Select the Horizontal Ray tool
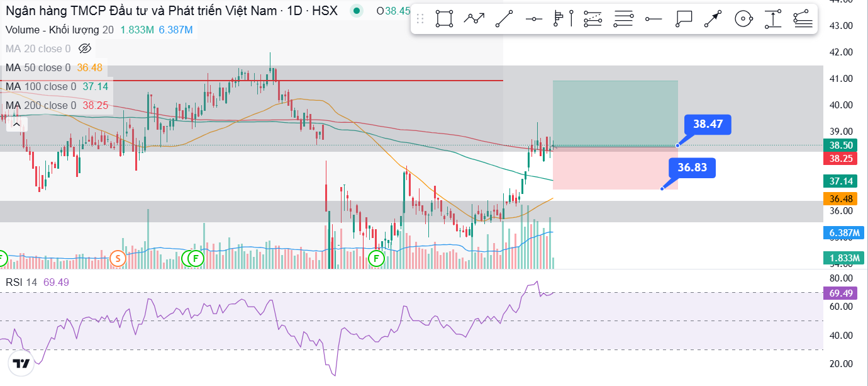The height and width of the screenshot is (386, 868). click(654, 20)
